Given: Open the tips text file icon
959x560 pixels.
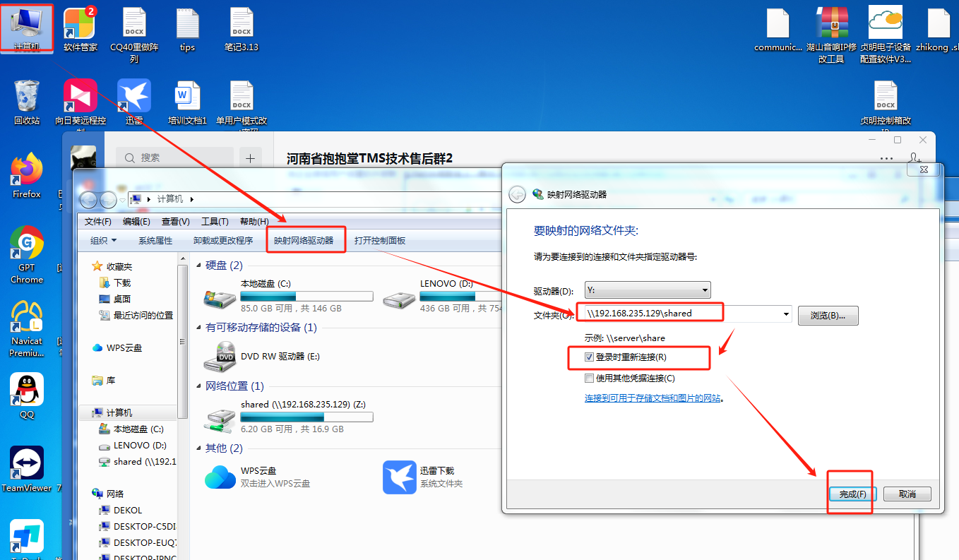Looking at the screenshot, I should 187,30.
